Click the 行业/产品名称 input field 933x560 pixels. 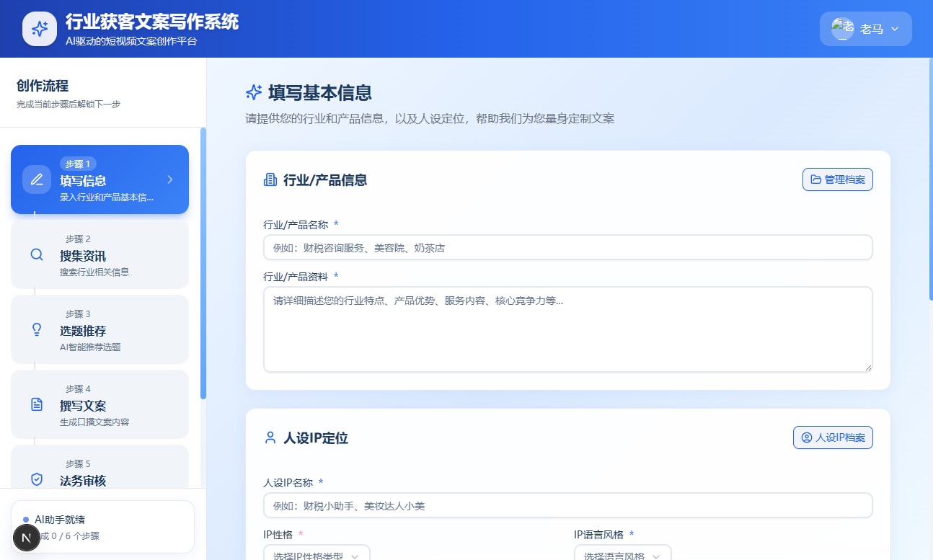tap(567, 247)
